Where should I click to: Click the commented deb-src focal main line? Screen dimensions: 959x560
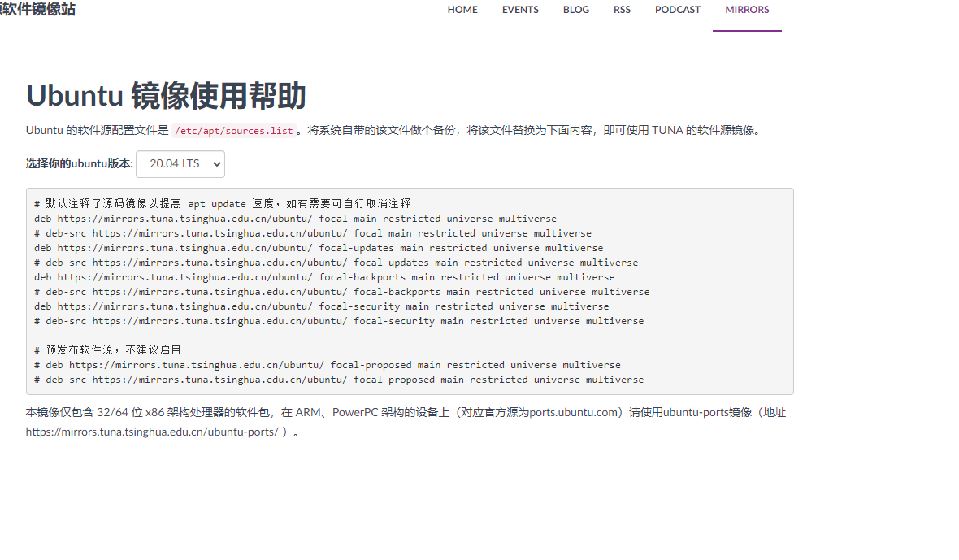(x=313, y=233)
